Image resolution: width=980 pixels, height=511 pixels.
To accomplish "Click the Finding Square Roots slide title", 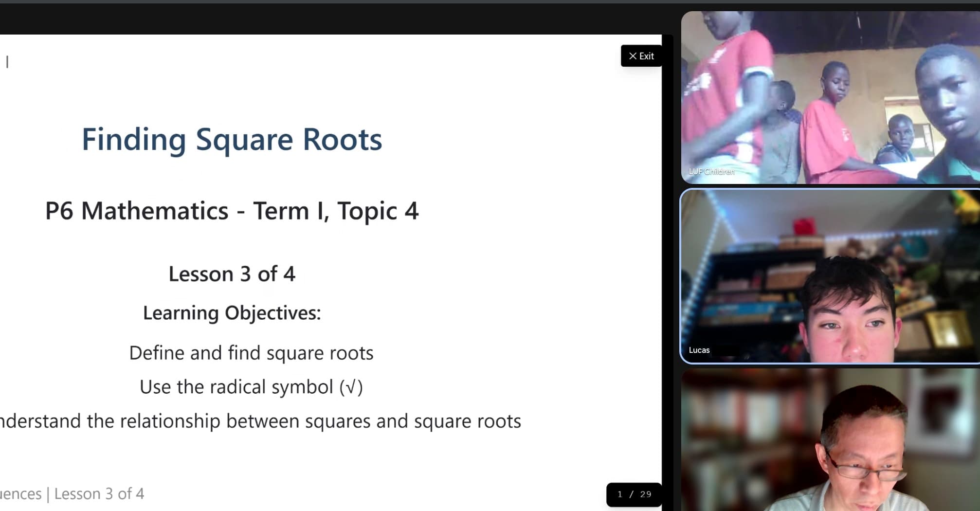I will [x=232, y=140].
